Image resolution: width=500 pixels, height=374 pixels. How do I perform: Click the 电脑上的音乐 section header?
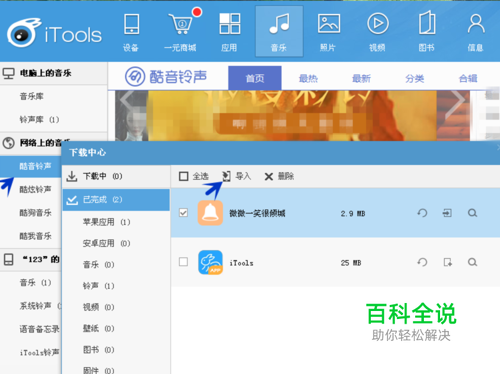53,73
